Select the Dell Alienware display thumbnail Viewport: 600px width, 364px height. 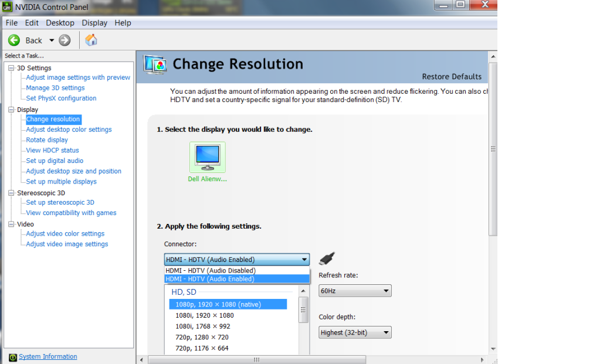click(208, 157)
